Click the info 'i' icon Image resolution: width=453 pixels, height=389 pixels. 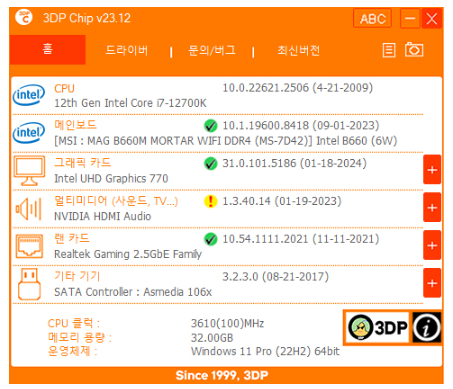click(427, 327)
